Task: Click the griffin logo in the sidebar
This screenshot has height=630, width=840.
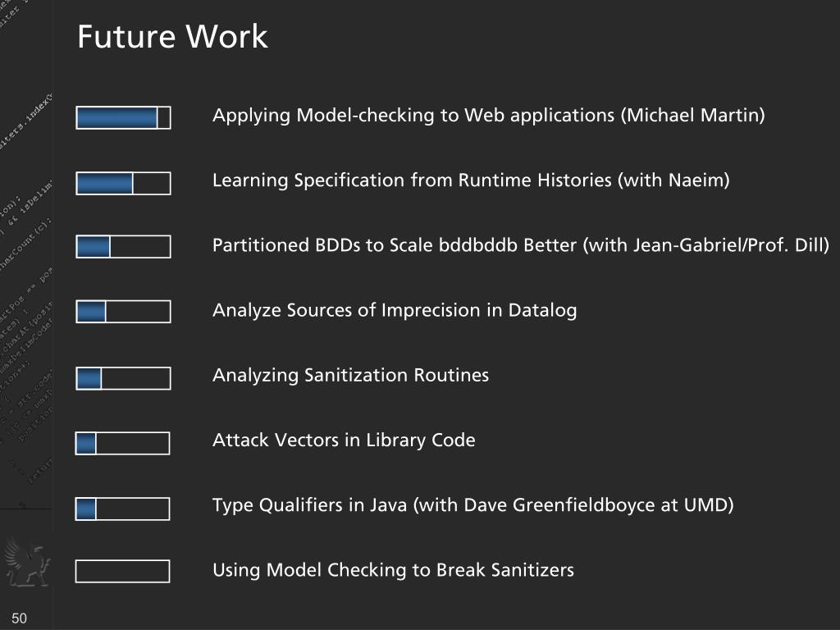Action: tap(25, 561)
